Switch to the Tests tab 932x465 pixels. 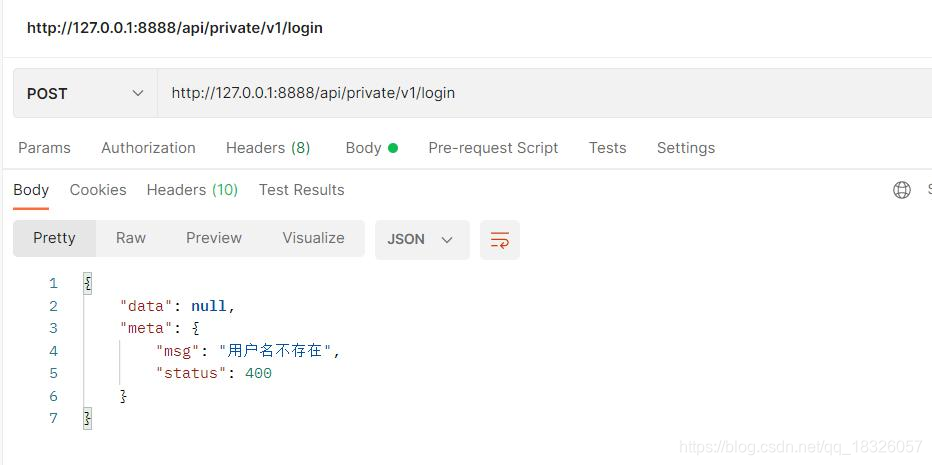pyautogui.click(x=607, y=148)
